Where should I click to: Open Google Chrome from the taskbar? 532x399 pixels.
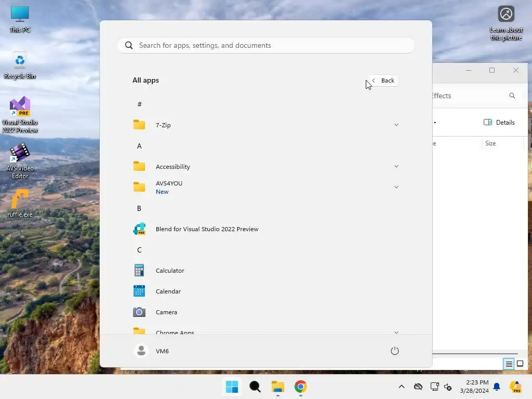pos(301,387)
